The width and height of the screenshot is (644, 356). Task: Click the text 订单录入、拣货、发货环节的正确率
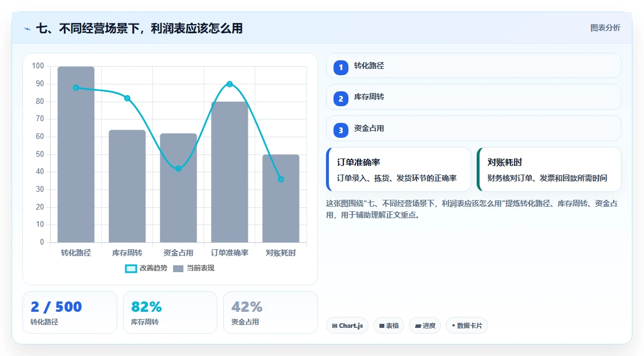tap(397, 179)
